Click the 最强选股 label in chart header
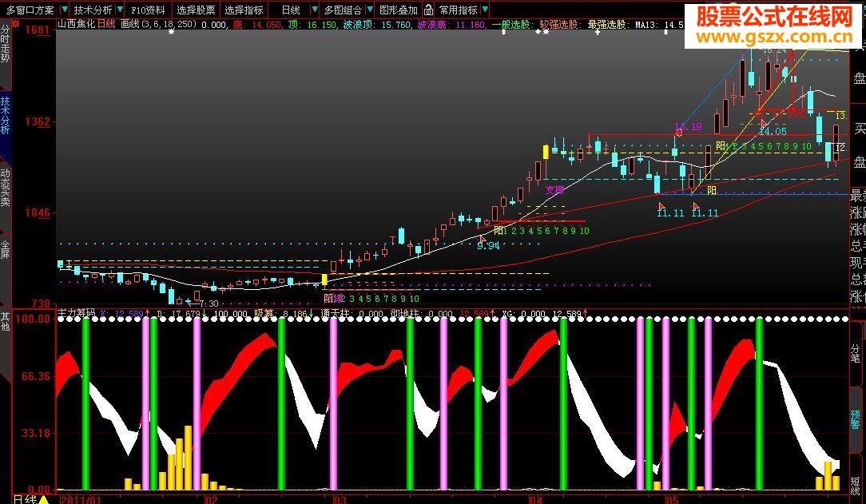This screenshot has width=866, height=504. pyautogui.click(x=607, y=24)
